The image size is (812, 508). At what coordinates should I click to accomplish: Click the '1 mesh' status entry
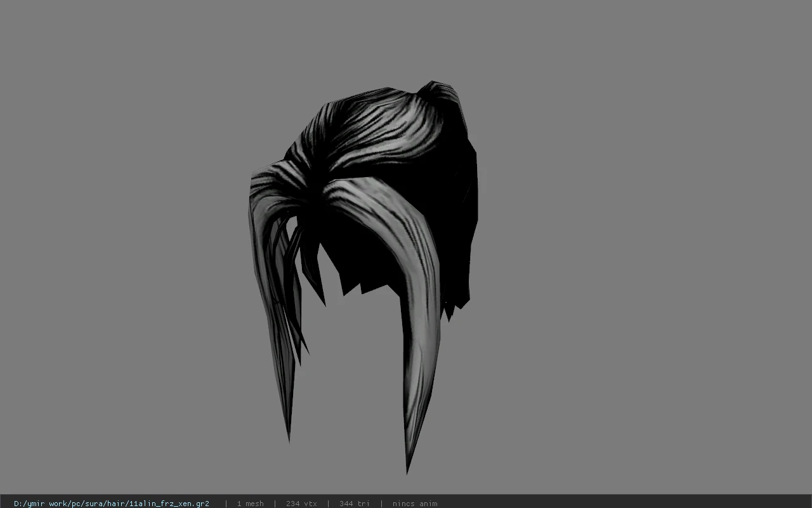pos(250,504)
